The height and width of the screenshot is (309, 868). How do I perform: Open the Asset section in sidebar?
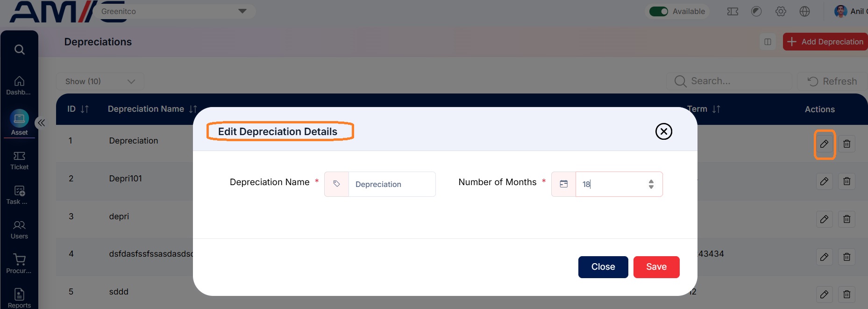click(19, 122)
